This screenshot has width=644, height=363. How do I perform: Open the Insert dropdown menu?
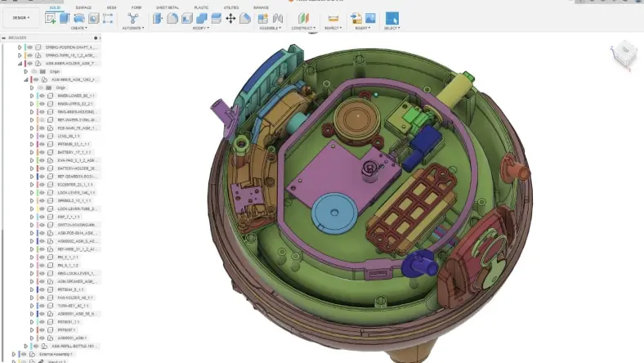[x=363, y=28]
